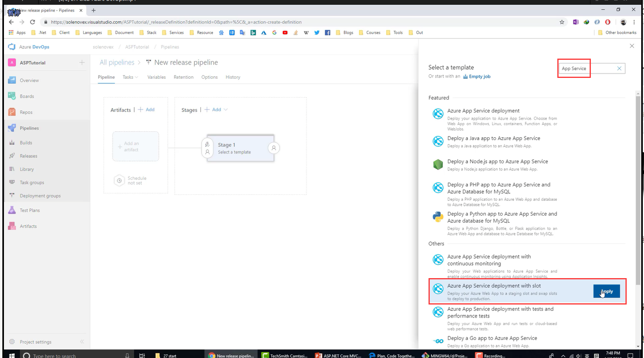Click Add an artifact box
This screenshot has width=644, height=358.
click(x=136, y=146)
